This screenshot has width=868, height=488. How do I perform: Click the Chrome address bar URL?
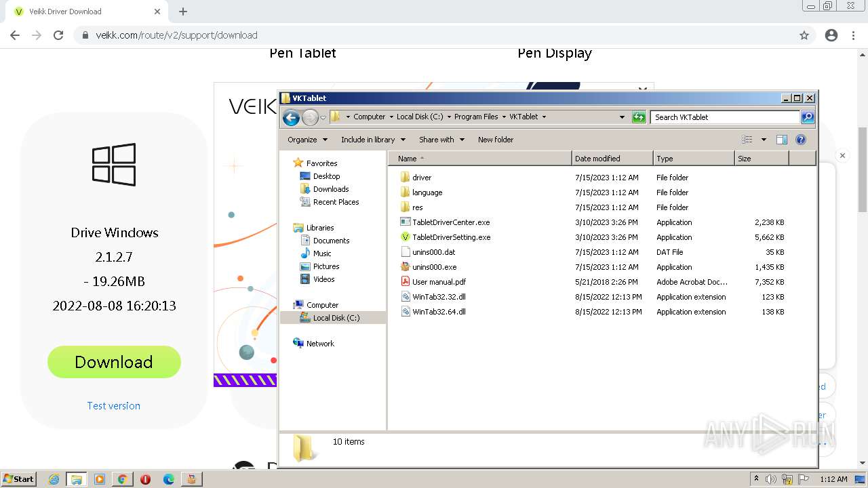point(176,35)
